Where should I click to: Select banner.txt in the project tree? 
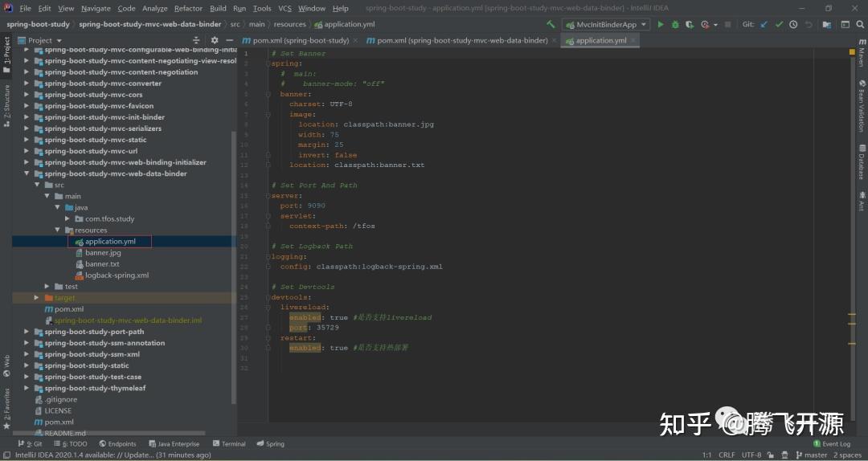point(102,264)
